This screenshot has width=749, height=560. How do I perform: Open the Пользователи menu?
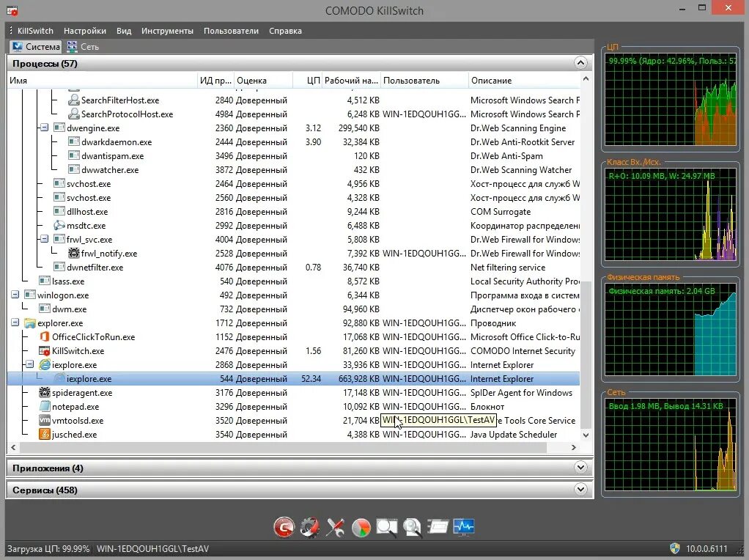coord(231,31)
